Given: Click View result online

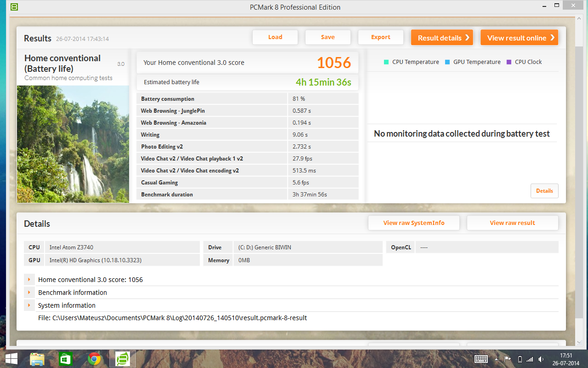Looking at the screenshot, I should coord(520,38).
